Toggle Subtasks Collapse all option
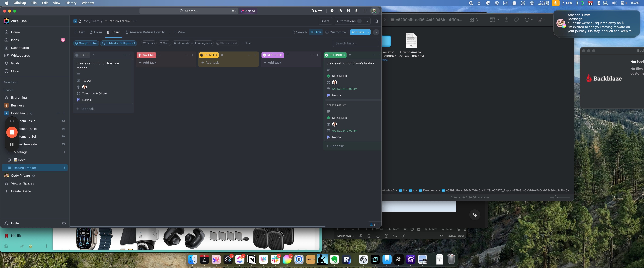 point(118,43)
